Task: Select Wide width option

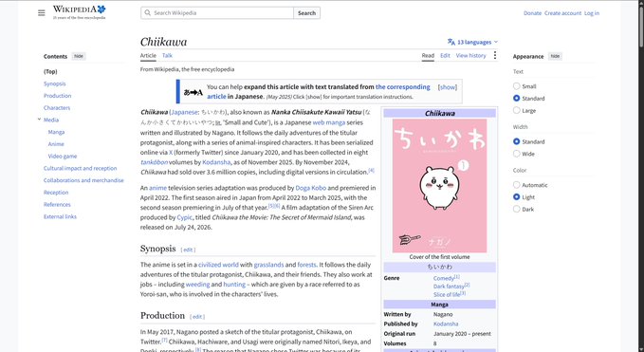Action: 517,154
